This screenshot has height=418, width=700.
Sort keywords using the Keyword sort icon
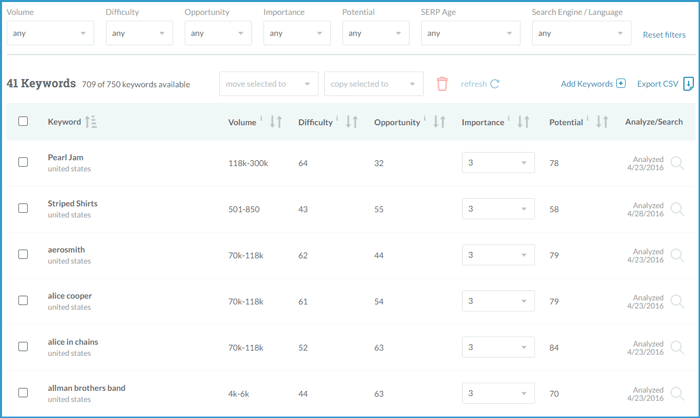[x=91, y=122]
